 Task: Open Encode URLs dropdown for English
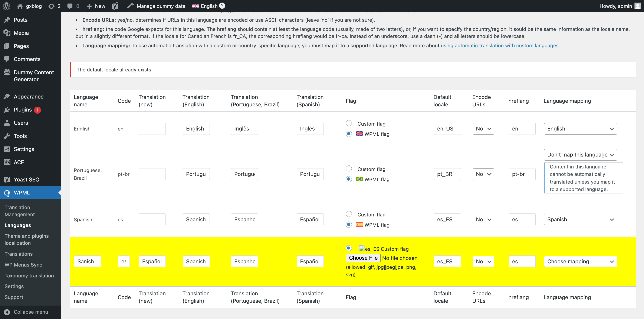(483, 129)
